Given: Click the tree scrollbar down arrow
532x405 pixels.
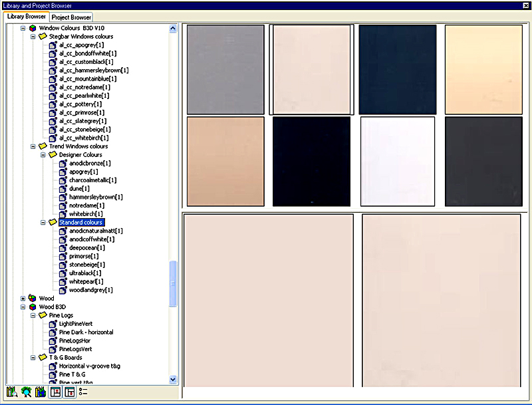Looking at the screenshot, I should (x=174, y=379).
